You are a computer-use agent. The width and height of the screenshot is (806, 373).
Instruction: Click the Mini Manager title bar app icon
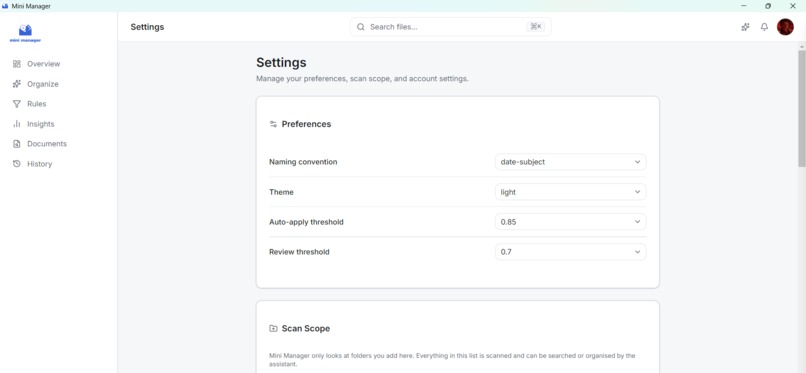tap(5, 6)
